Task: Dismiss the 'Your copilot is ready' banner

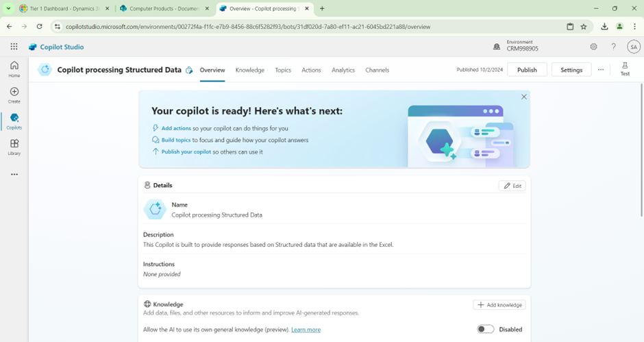Action: coord(524,97)
